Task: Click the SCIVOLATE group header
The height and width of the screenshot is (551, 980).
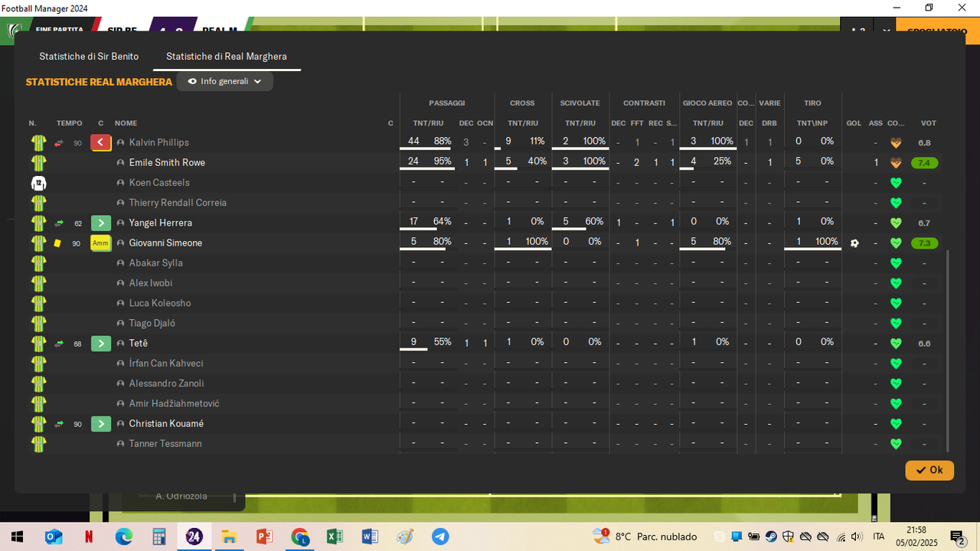Action: pos(580,103)
